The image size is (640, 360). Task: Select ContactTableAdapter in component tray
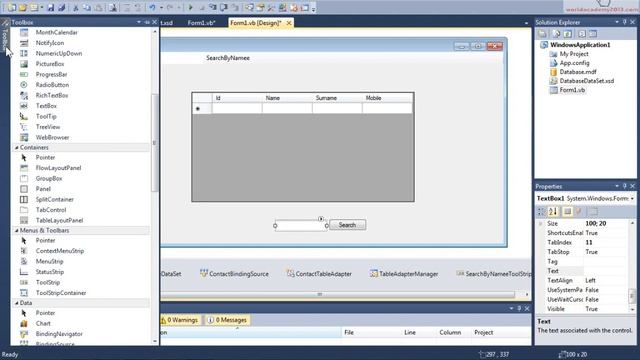[319, 274]
